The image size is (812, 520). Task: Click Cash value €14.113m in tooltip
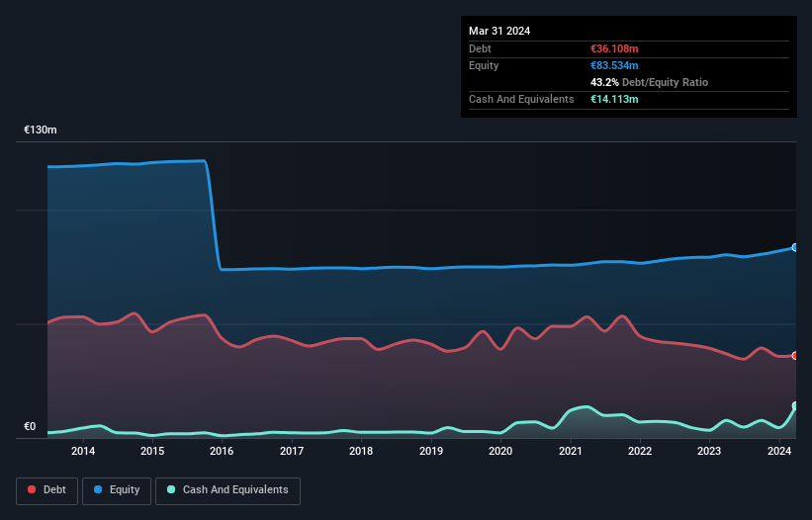click(614, 99)
